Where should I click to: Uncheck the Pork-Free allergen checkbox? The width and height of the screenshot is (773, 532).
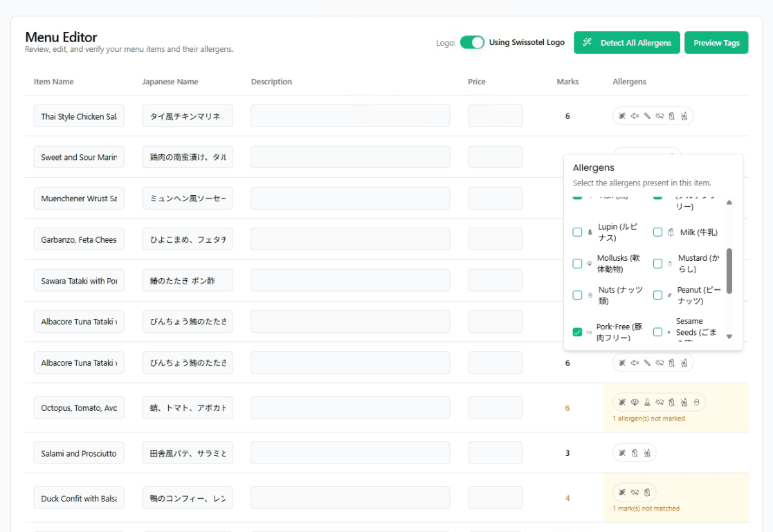[x=577, y=332]
